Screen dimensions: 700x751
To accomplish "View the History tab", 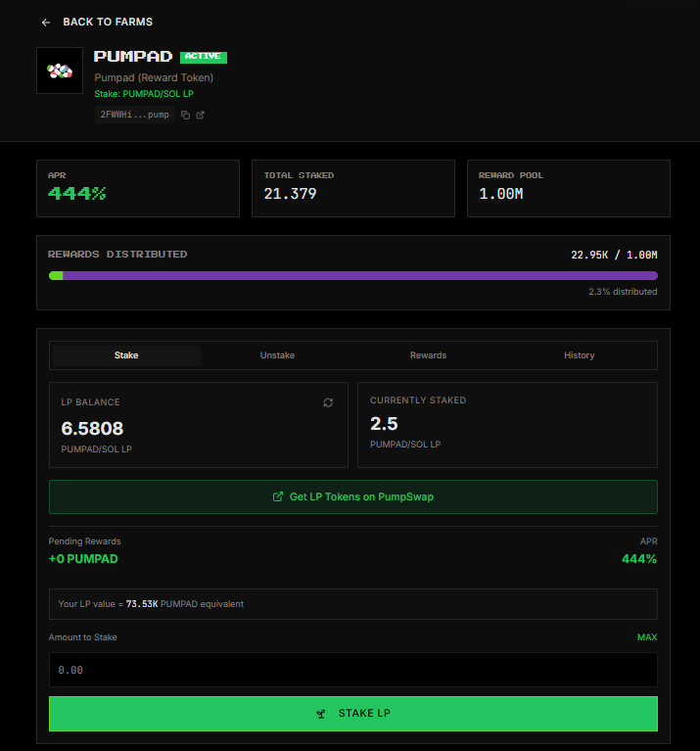I will click(x=579, y=355).
